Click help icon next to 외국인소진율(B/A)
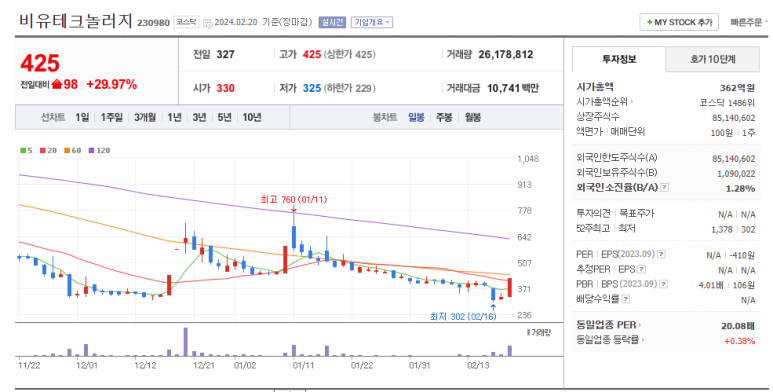The image size is (773, 392). [x=665, y=187]
